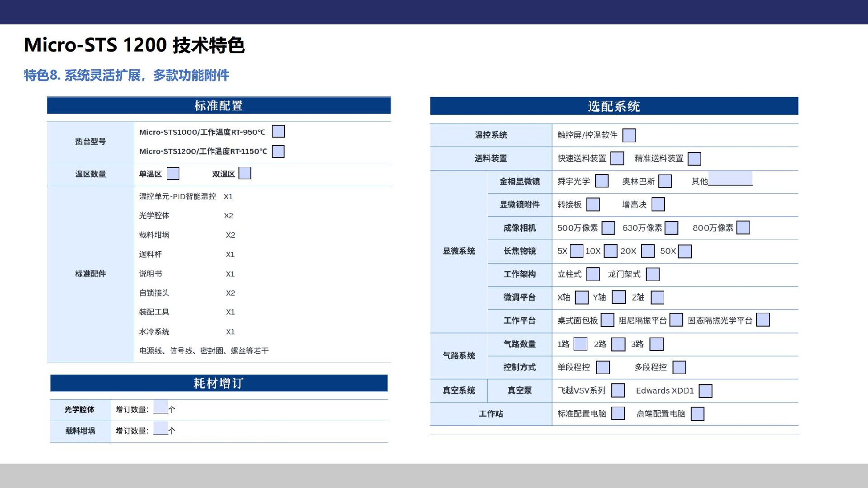The image size is (868, 488).
Task: Click 光学腔体 增订数量 input field
Action: click(160, 407)
